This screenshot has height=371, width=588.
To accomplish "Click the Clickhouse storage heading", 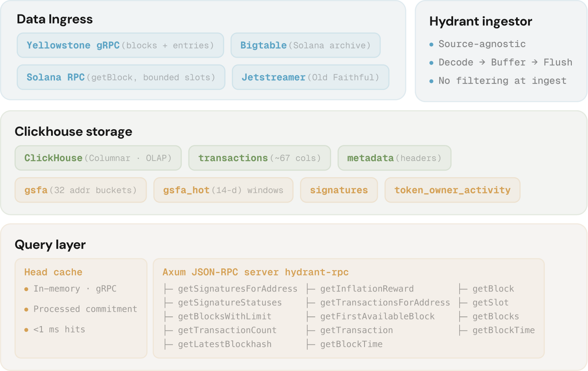I will (x=73, y=132).
